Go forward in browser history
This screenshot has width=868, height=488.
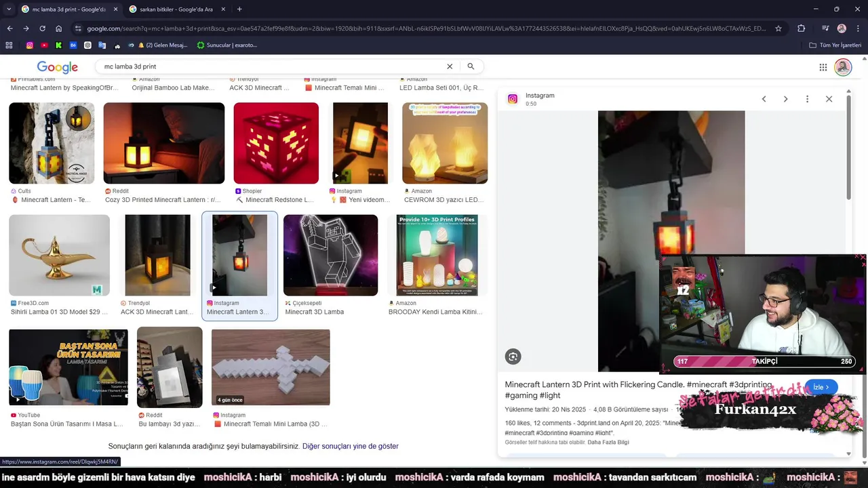coord(26,28)
